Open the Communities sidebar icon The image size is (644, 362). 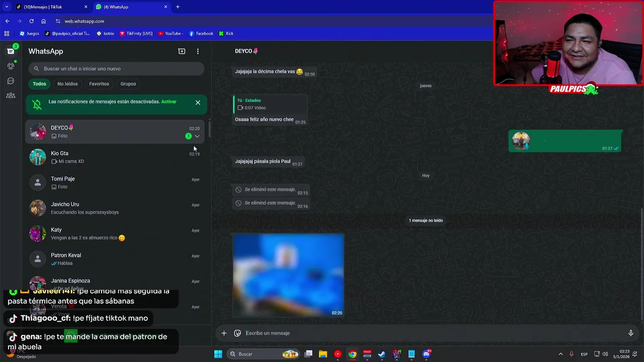(x=11, y=96)
